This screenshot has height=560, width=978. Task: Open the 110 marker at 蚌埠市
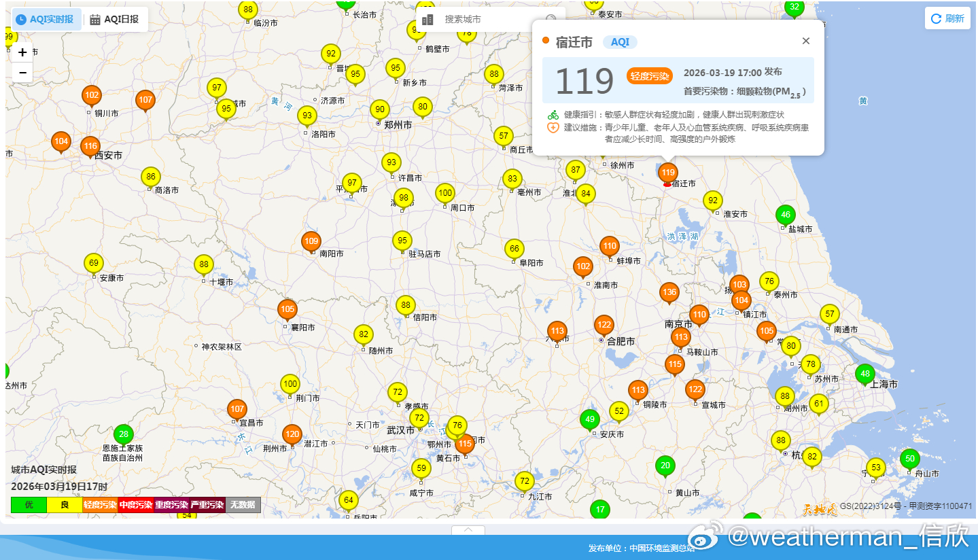click(x=610, y=247)
